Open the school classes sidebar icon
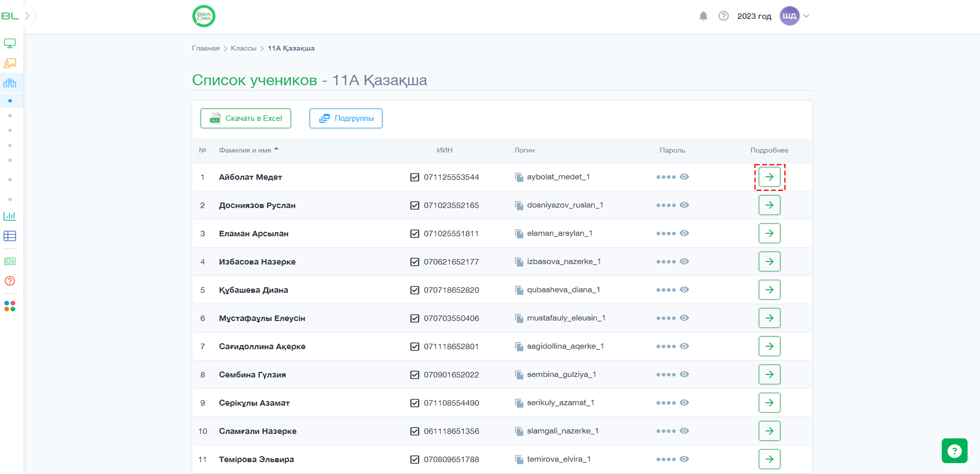 tap(9, 83)
